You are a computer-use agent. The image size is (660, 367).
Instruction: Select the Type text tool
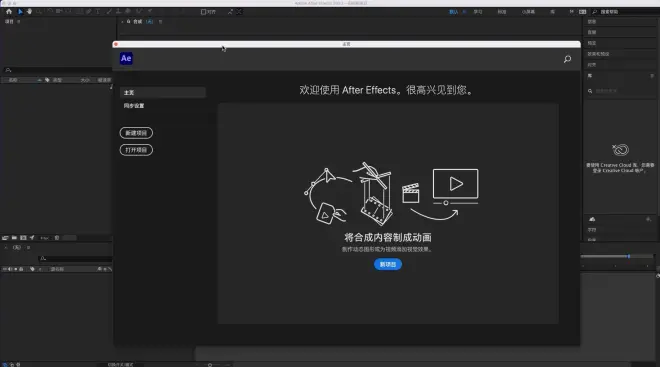pos(98,12)
